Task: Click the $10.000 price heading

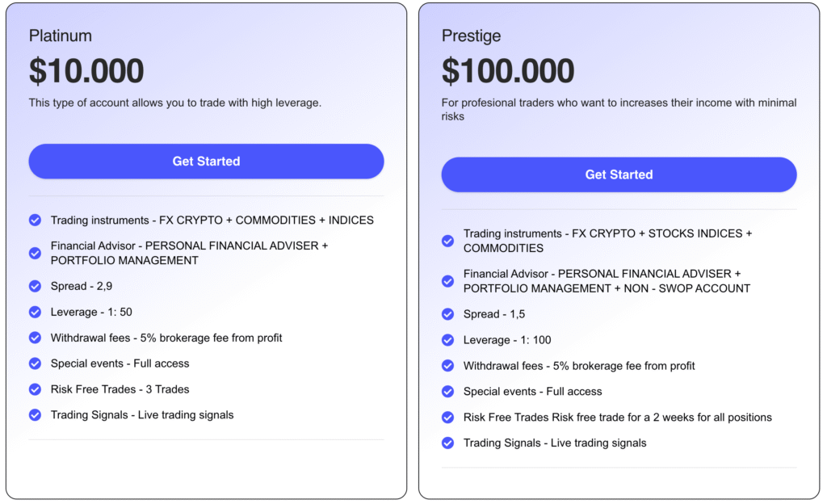Action: 86,71
